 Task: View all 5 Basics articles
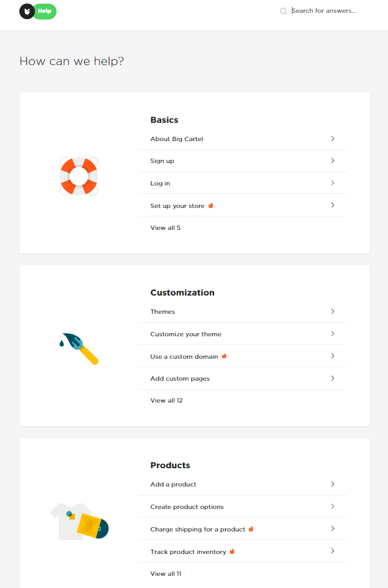click(x=165, y=227)
